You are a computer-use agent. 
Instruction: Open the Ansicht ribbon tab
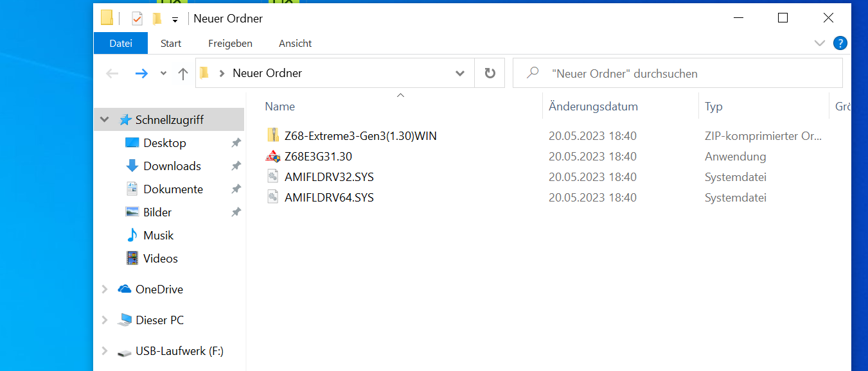(296, 44)
